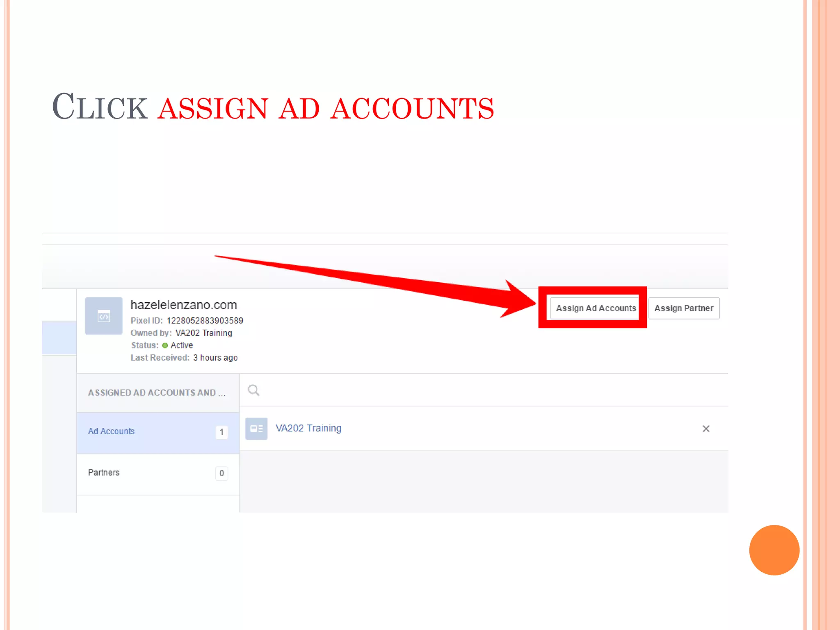The height and width of the screenshot is (630, 840).
Task: Click the Partners count badge 0
Action: click(221, 473)
